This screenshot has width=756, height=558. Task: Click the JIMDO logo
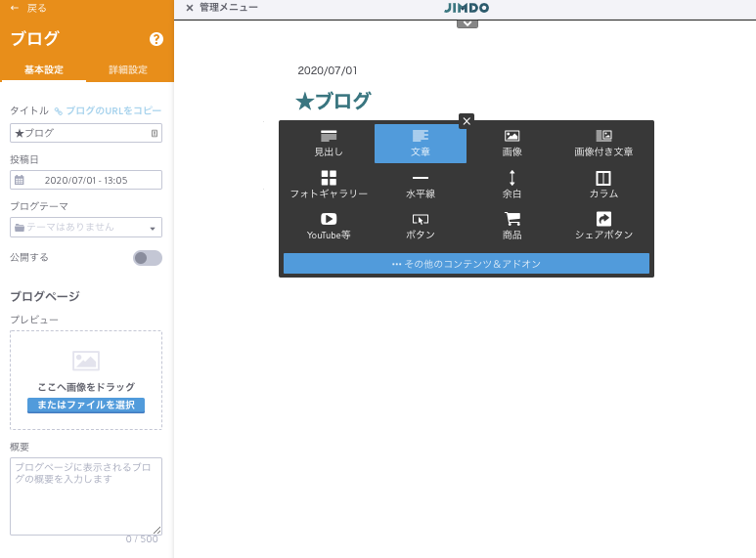point(467,8)
